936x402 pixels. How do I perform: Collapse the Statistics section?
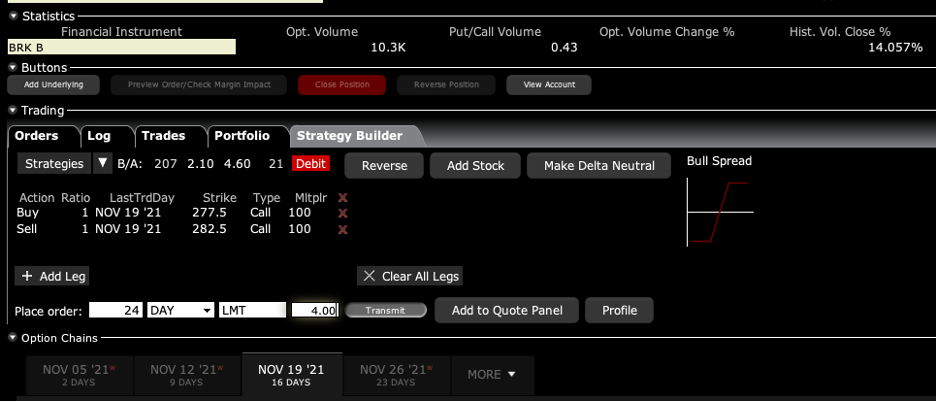13,16
